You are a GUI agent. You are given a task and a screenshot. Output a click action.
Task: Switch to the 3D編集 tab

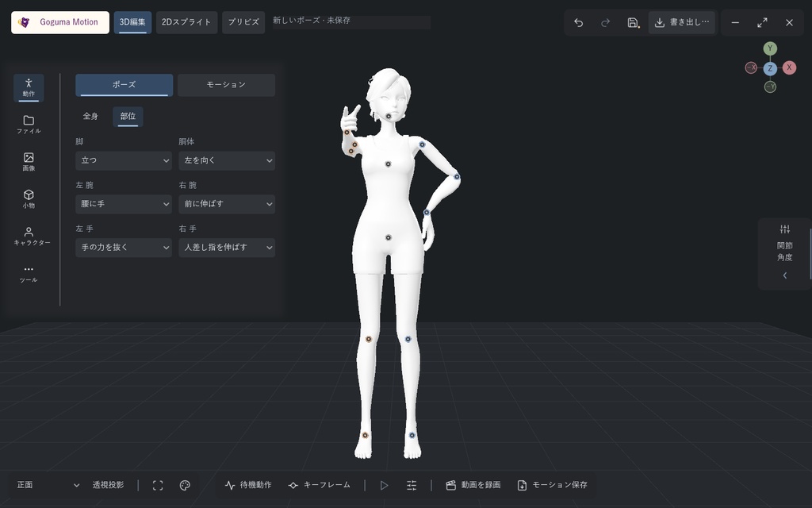(132, 22)
